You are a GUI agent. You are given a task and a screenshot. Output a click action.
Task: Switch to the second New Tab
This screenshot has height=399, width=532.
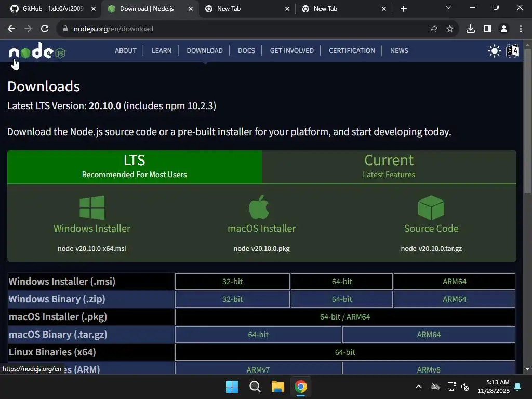click(x=343, y=9)
